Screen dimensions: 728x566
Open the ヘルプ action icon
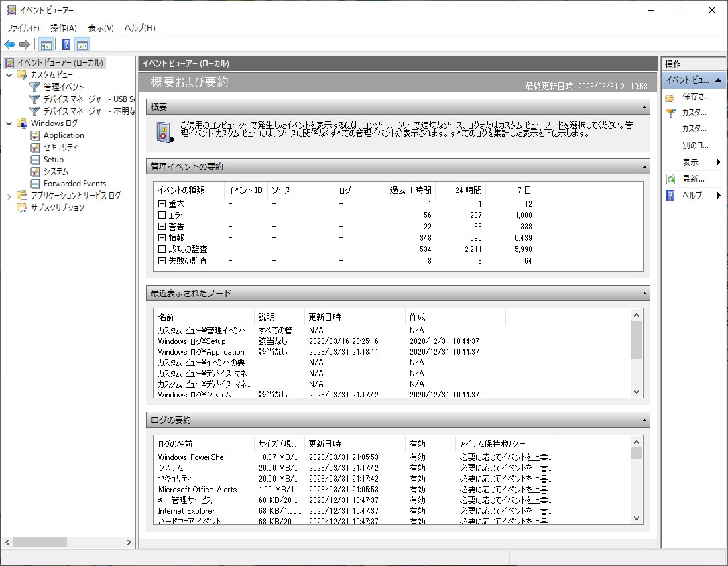point(670,195)
